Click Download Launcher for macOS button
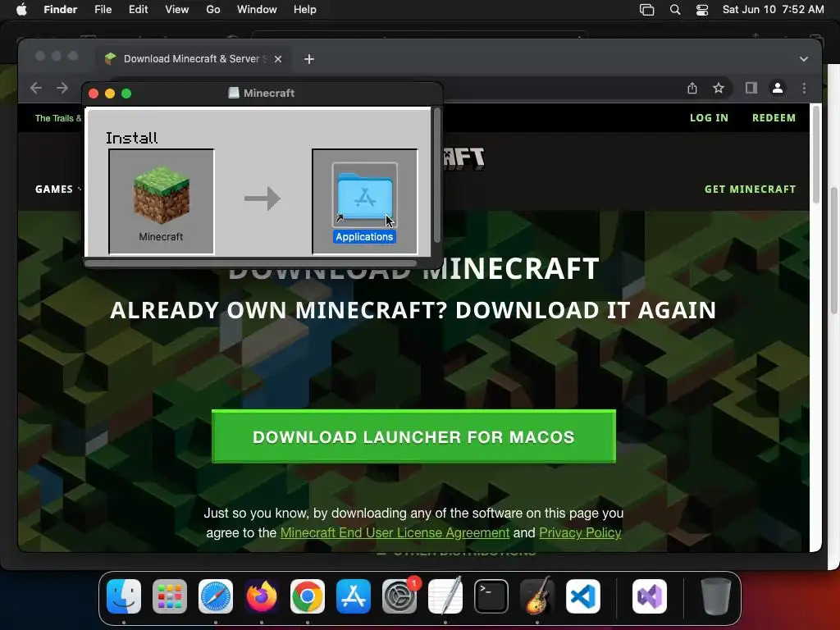This screenshot has height=630, width=840. pyautogui.click(x=413, y=436)
